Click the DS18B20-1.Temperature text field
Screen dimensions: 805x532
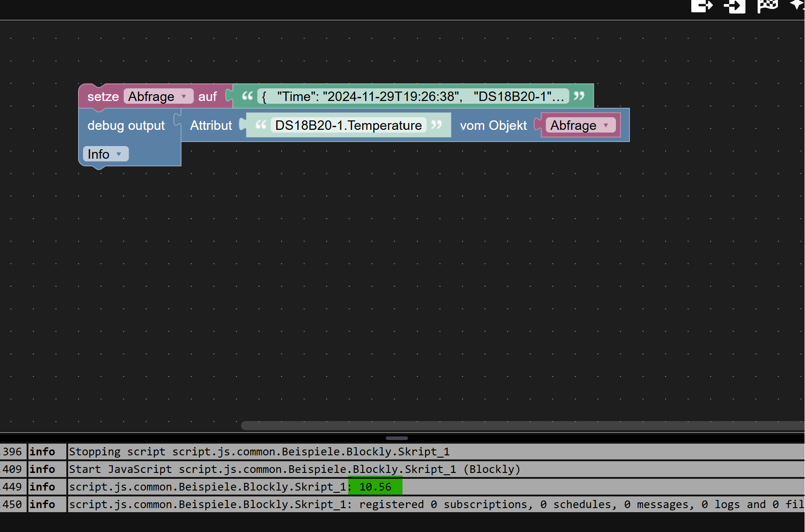click(x=348, y=125)
